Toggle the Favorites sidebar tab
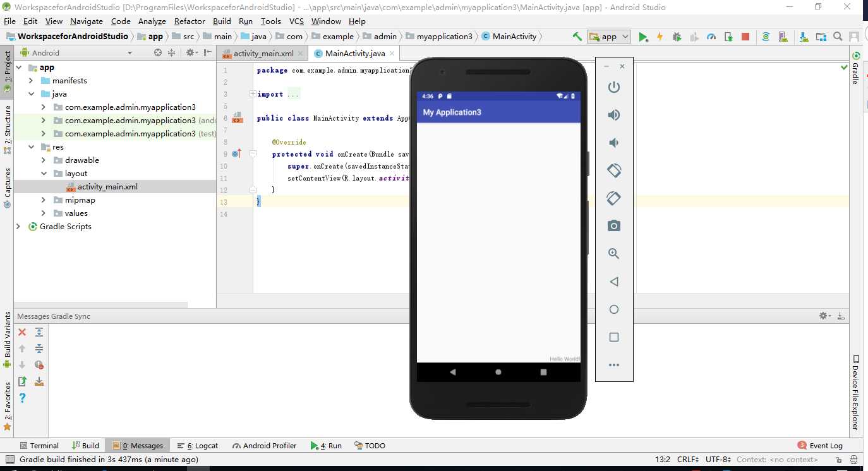The image size is (868, 471). coord(7,406)
